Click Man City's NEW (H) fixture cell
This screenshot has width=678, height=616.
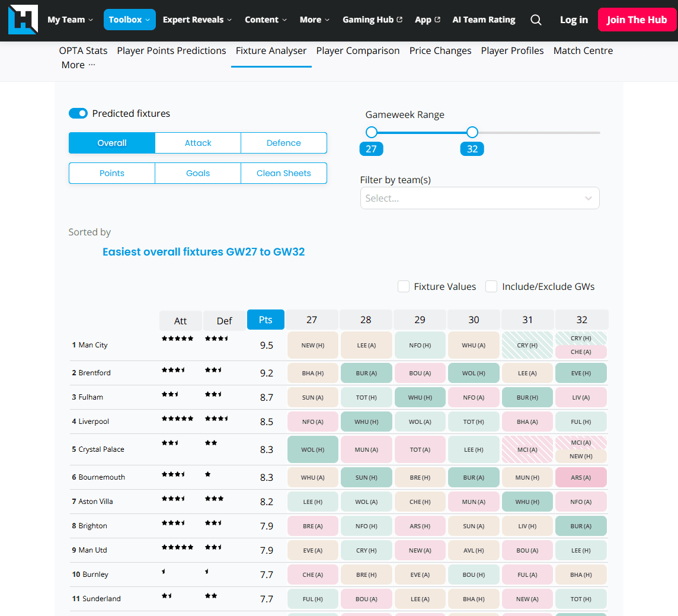312,344
